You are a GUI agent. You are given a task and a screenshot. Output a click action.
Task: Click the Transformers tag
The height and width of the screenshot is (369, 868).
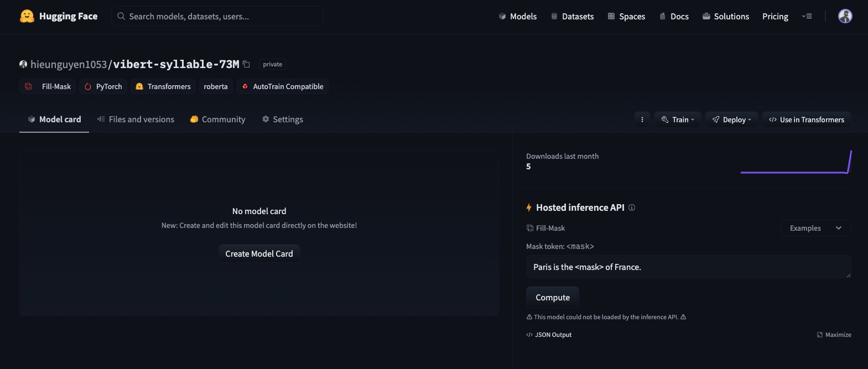coord(163,86)
